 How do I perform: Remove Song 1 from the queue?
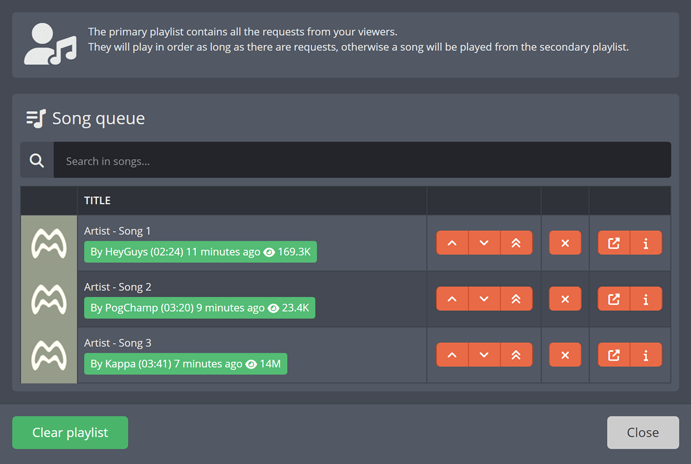click(x=565, y=243)
